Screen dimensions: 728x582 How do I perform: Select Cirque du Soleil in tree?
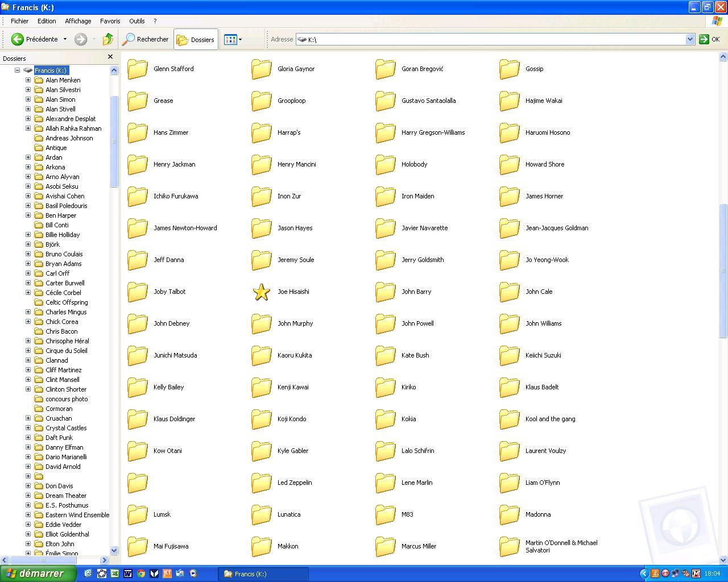(x=66, y=351)
